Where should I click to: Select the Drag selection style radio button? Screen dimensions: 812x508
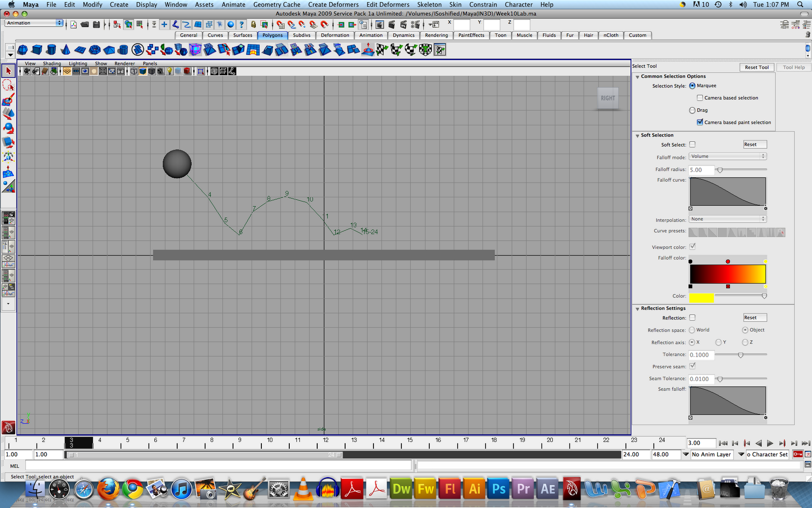692,110
